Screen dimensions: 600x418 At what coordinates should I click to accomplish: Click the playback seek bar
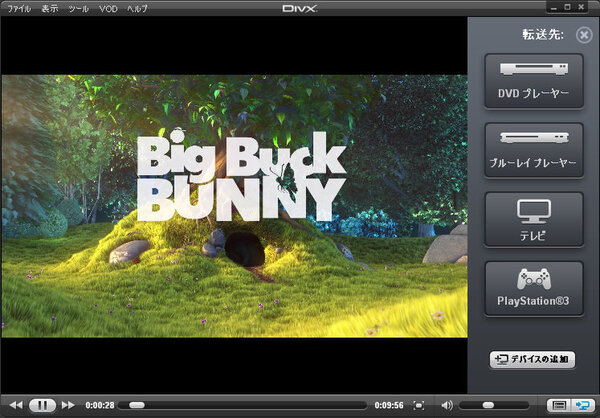[243, 405]
